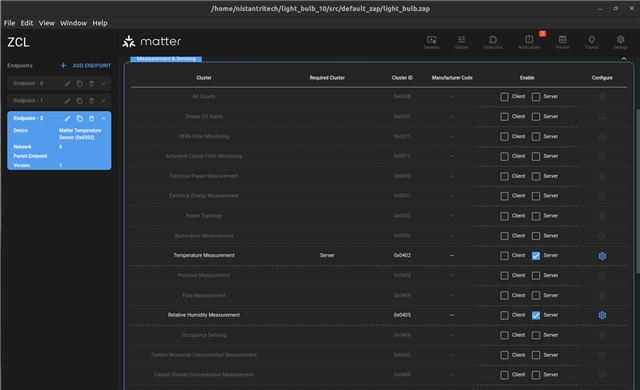Open the Options toolbar icon
Image resolution: width=640 pixels, height=390 pixels.
(x=461, y=42)
